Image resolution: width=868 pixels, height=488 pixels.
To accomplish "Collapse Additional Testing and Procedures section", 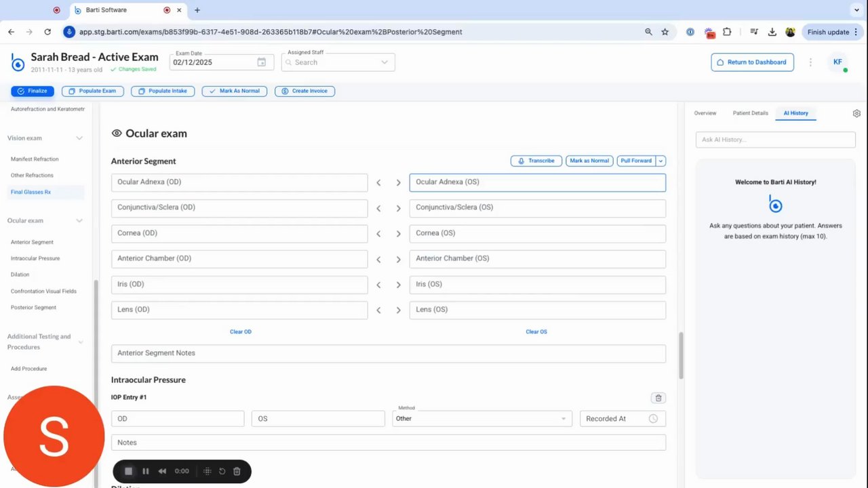I will click(81, 342).
